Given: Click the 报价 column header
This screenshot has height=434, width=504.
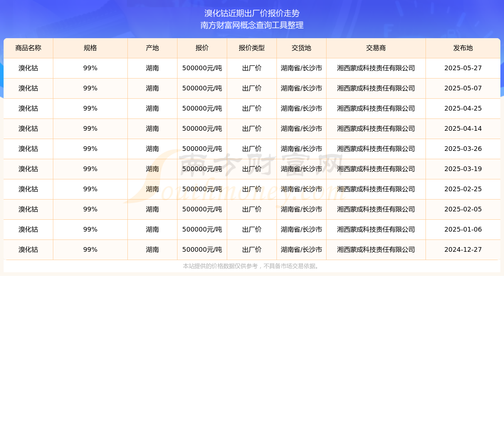Looking at the screenshot, I should 202,48.
